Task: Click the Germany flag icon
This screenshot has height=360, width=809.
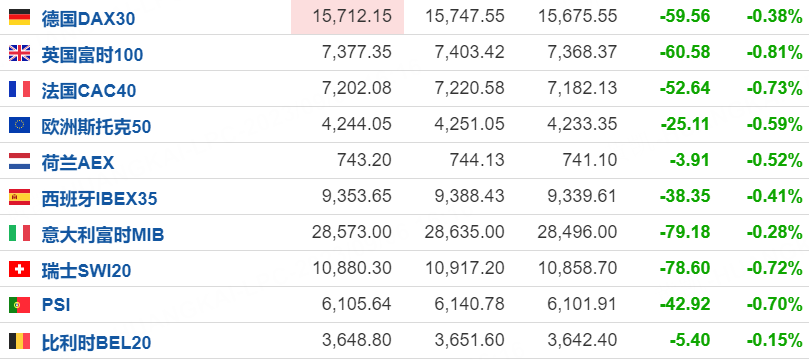Action: [20, 17]
